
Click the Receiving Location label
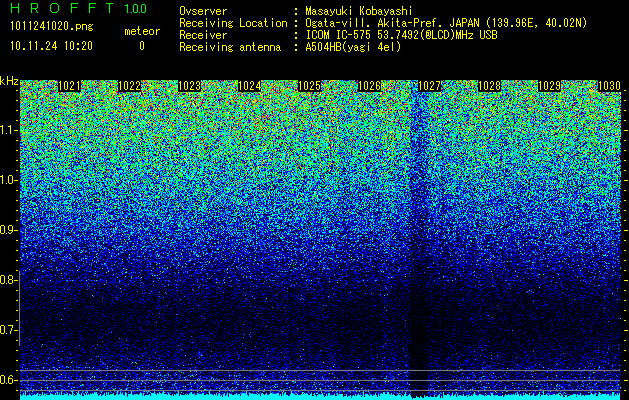(233, 24)
